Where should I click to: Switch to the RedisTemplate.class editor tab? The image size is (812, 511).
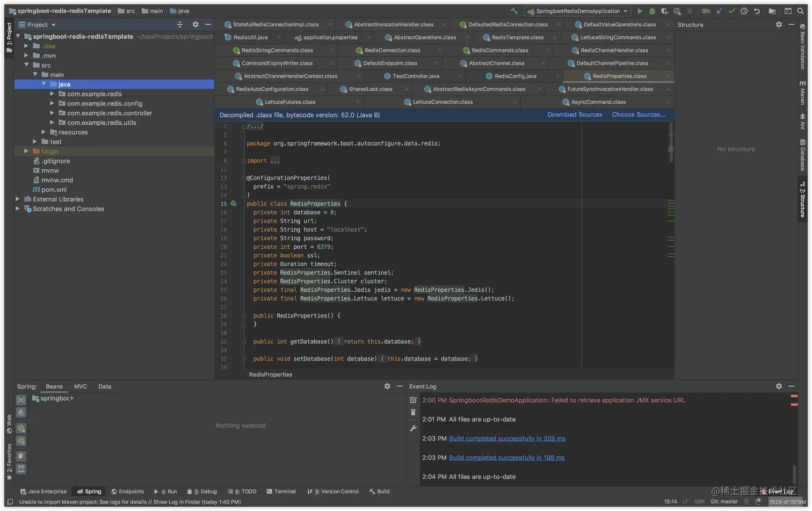pyautogui.click(x=517, y=38)
